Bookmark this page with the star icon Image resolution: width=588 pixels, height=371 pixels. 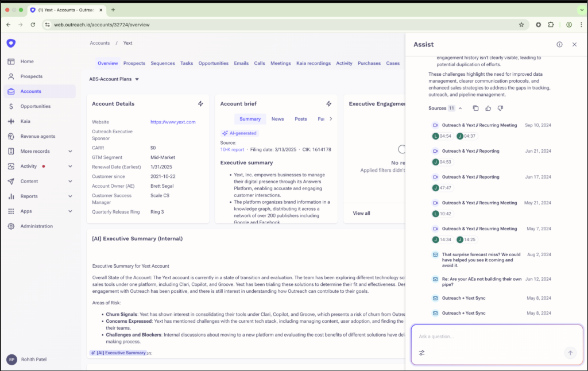tap(521, 25)
